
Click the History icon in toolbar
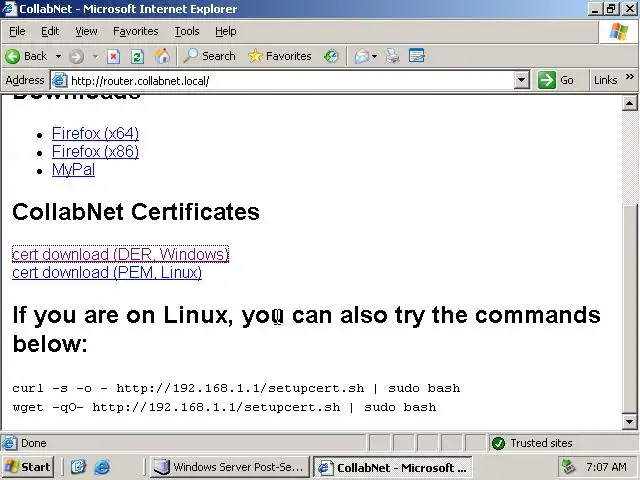331,56
